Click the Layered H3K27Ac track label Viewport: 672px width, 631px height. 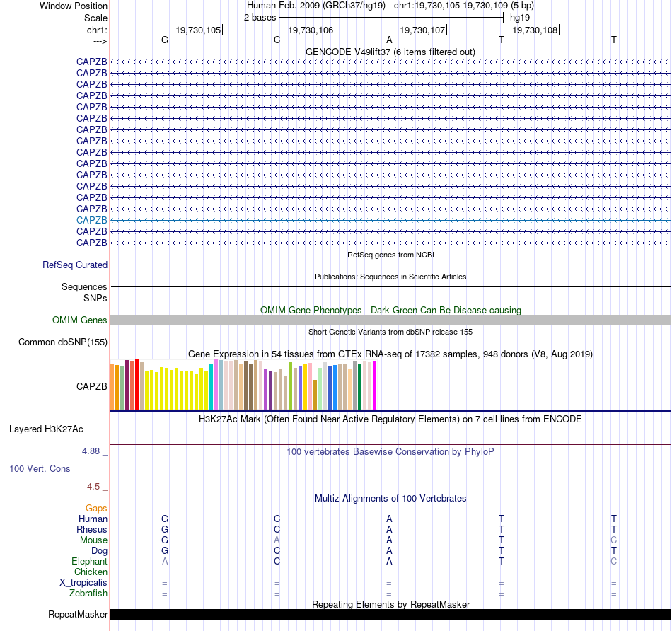coord(46,429)
